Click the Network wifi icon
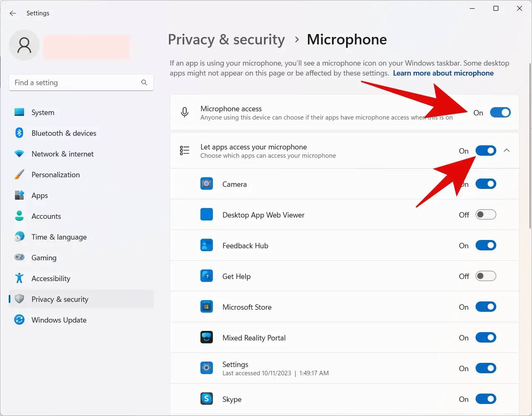This screenshot has height=416, width=532. click(x=20, y=154)
